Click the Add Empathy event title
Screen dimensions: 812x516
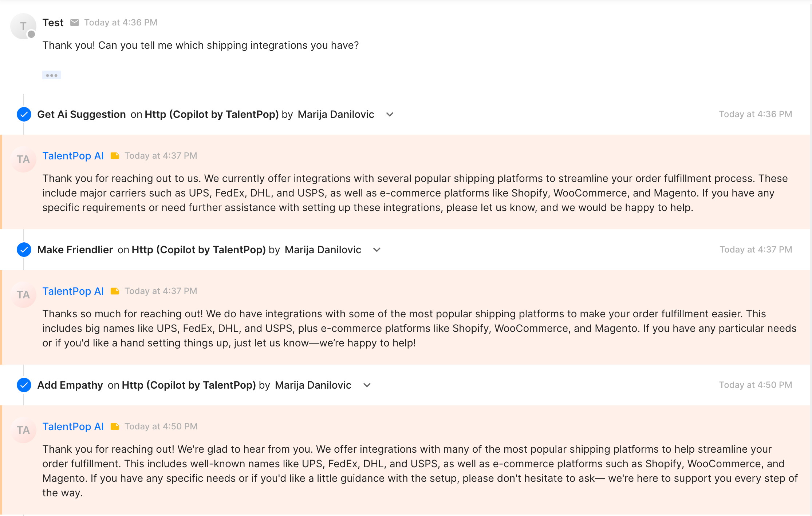click(x=70, y=385)
